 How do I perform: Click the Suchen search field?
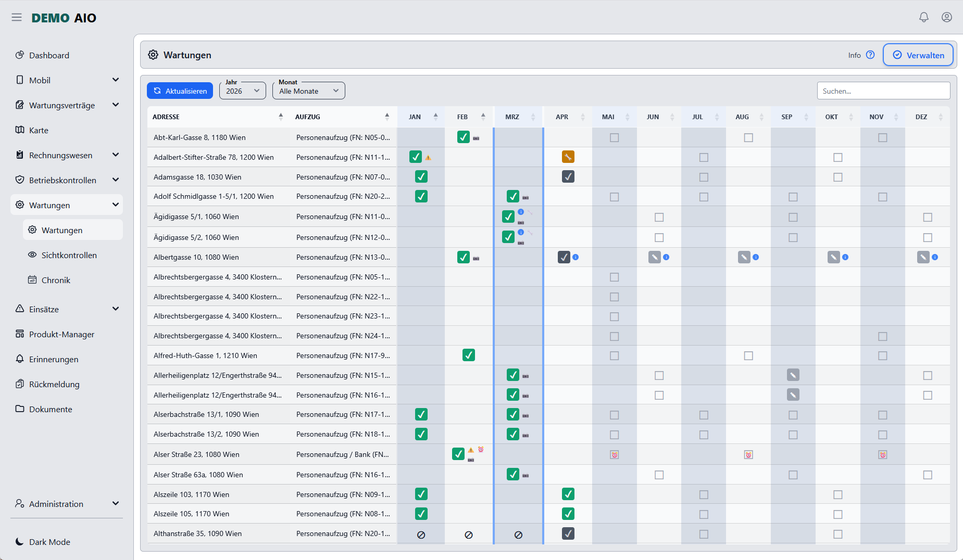[884, 91]
